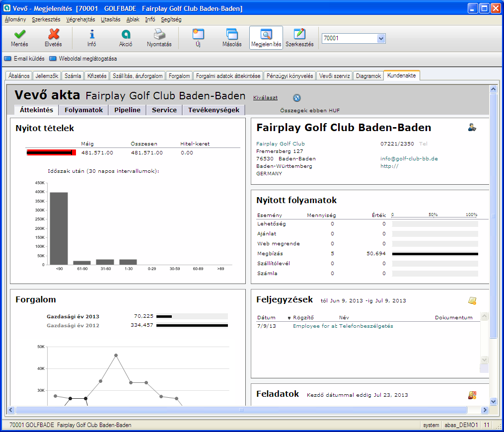This screenshot has width=504, height=432.
Task: Switch to the Általános tab
Action: pyautogui.click(x=19, y=76)
